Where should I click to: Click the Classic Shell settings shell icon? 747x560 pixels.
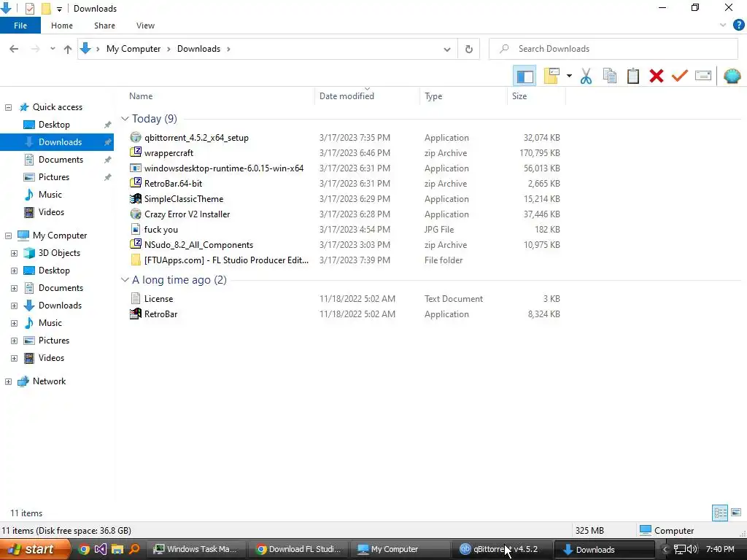point(732,76)
